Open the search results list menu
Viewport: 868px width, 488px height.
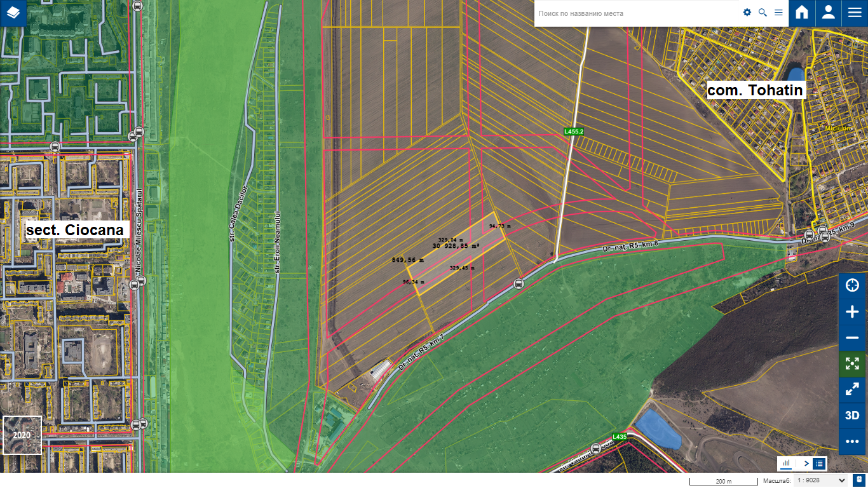coord(778,13)
